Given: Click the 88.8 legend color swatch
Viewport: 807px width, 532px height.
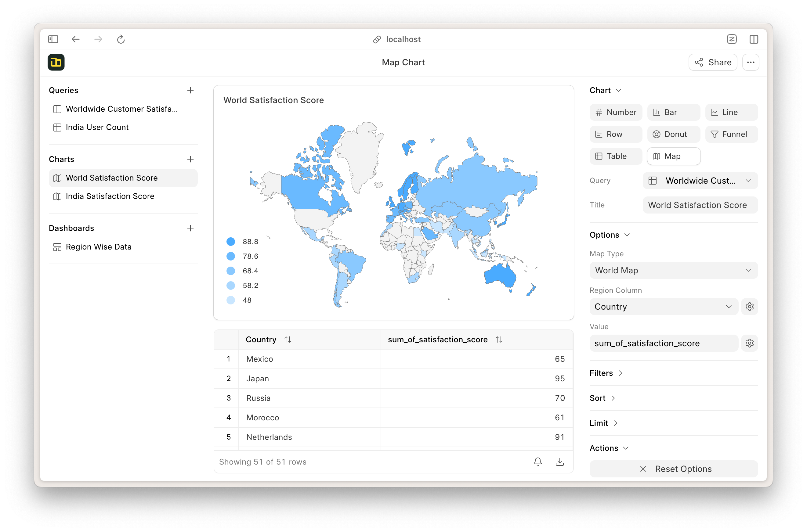Looking at the screenshot, I should pyautogui.click(x=230, y=242).
